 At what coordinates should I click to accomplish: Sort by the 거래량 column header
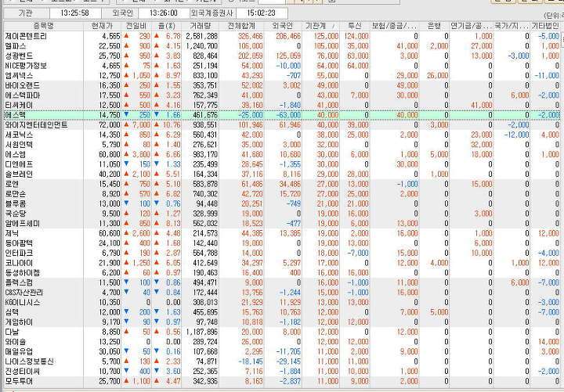[201, 26]
